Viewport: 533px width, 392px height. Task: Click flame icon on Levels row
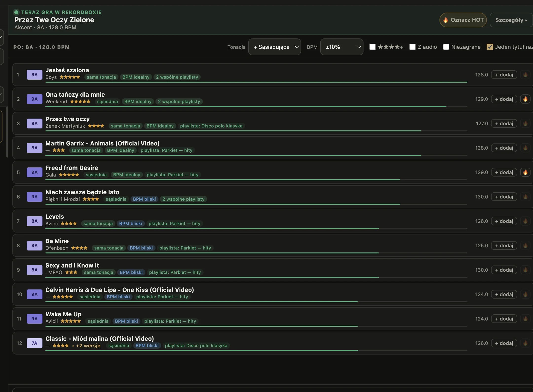(525, 221)
